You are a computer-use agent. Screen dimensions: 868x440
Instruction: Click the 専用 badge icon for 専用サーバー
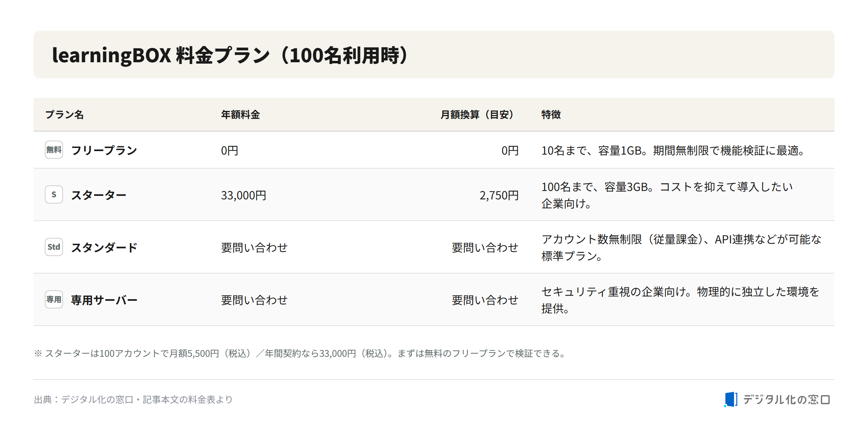[54, 299]
